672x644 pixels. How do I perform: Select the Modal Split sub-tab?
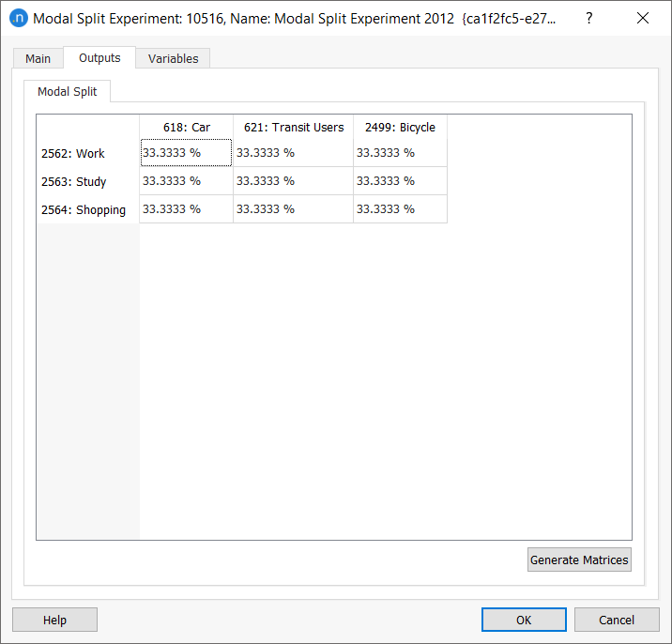(68, 91)
